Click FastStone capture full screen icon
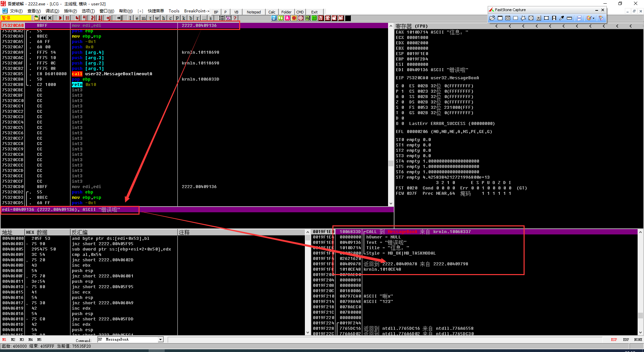 click(531, 18)
